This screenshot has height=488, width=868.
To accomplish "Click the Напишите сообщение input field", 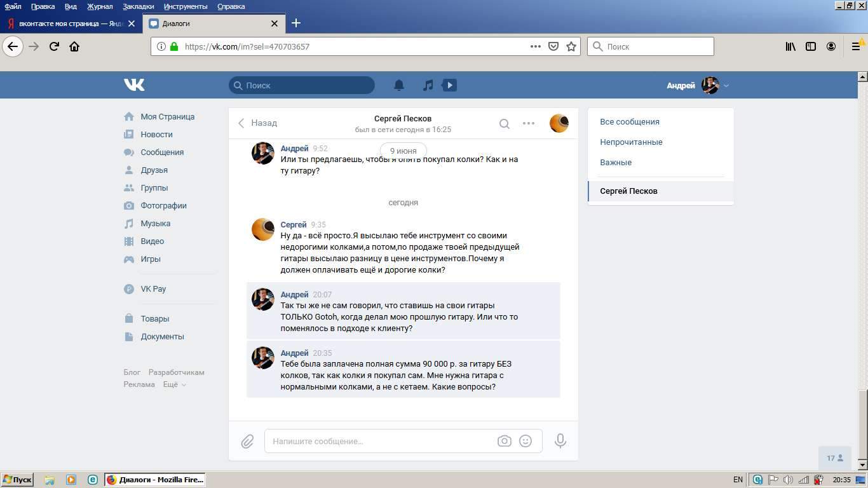I will pos(381,441).
